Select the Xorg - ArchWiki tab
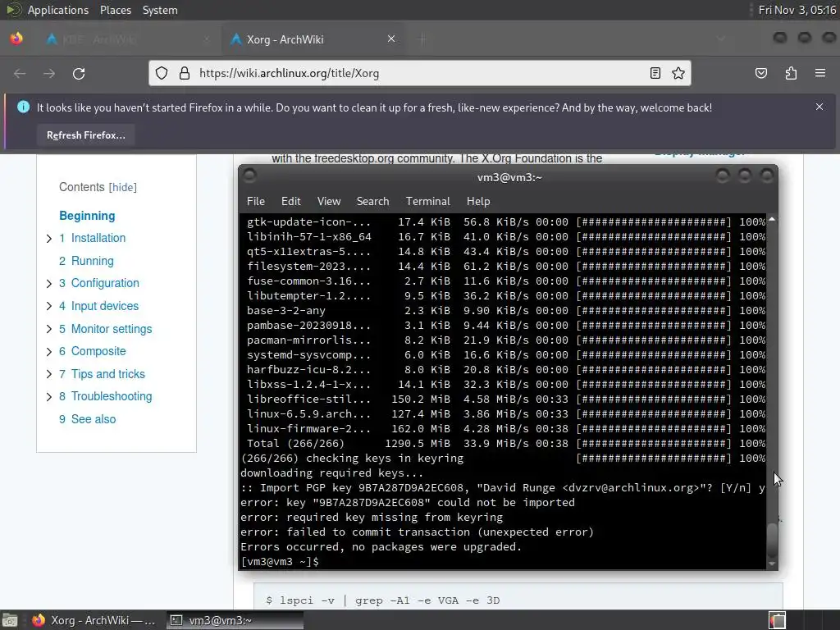 [x=313, y=39]
